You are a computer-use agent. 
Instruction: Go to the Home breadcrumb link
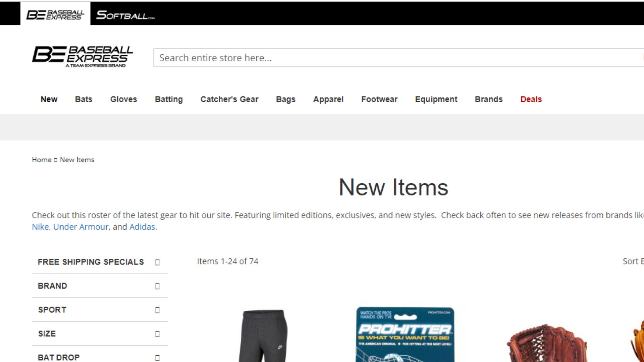[x=42, y=160]
